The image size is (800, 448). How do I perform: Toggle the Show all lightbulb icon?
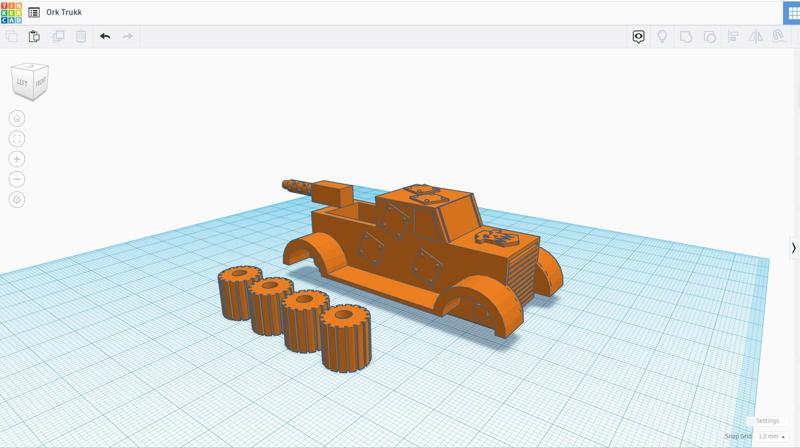click(662, 36)
